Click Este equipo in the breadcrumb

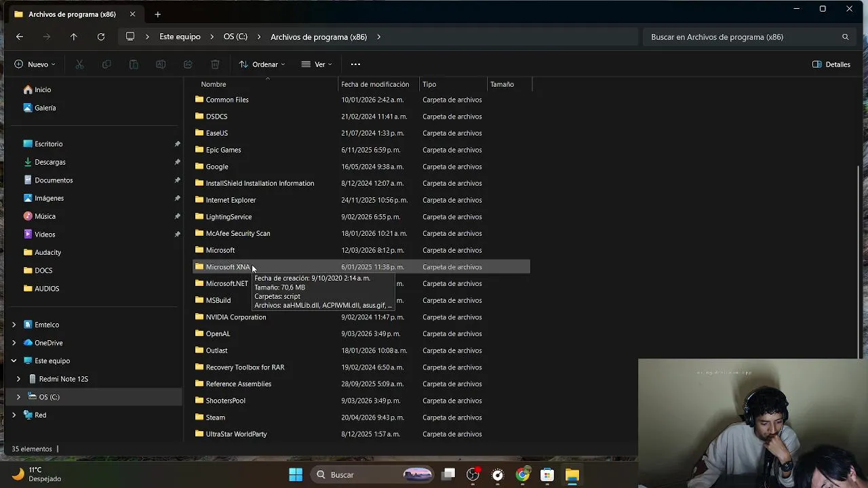(180, 37)
